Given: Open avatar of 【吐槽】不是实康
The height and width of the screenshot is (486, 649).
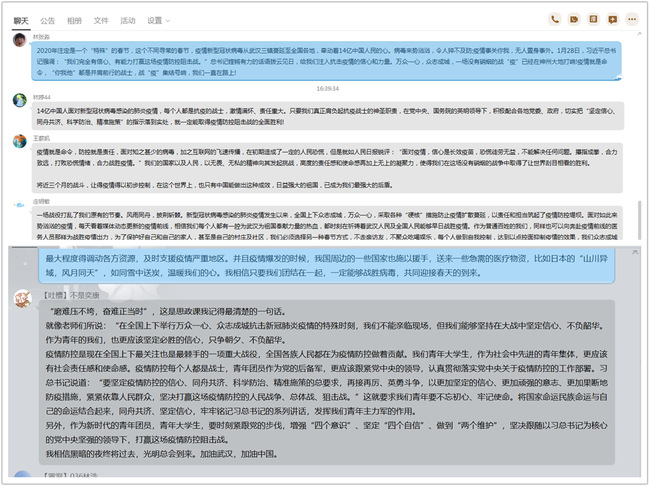Looking at the screenshot, I should tap(22, 299).
